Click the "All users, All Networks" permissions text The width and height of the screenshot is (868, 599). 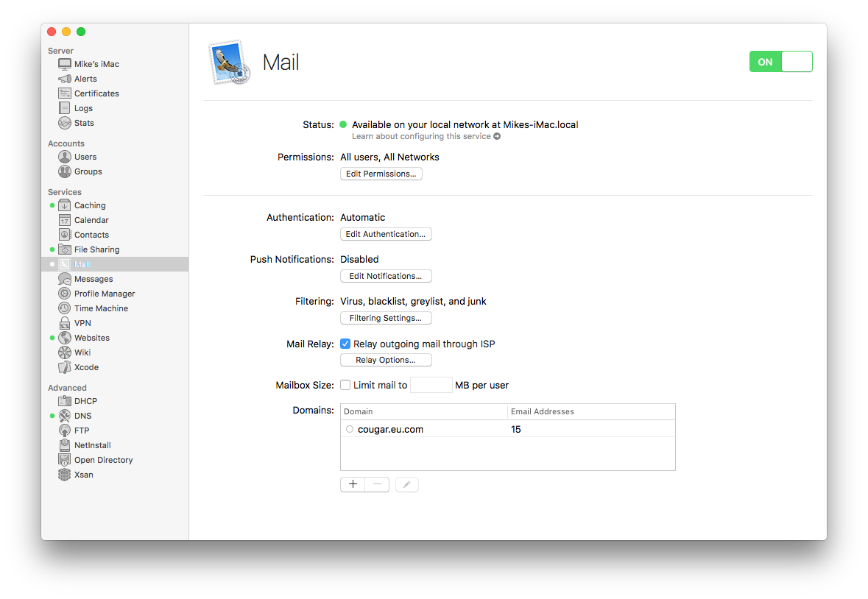(x=389, y=157)
